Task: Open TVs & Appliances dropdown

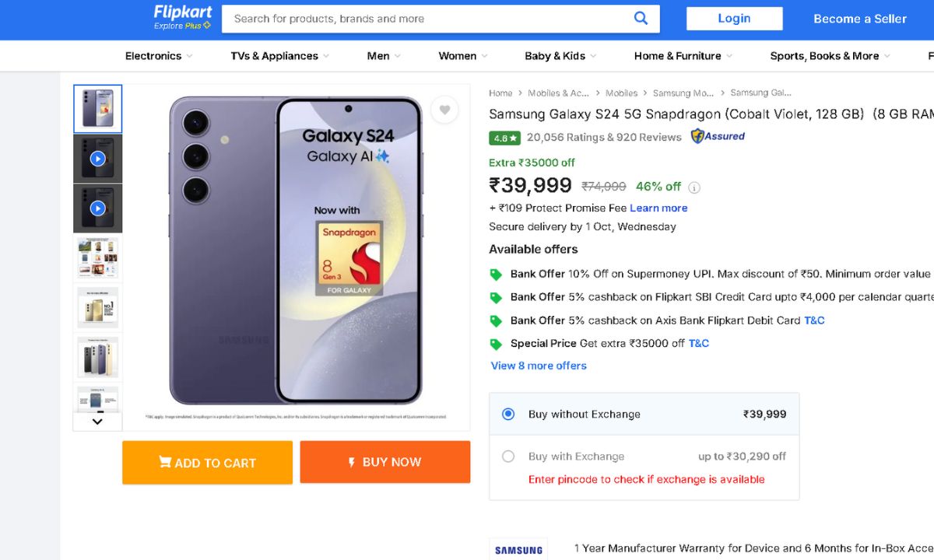Action: 279,56
